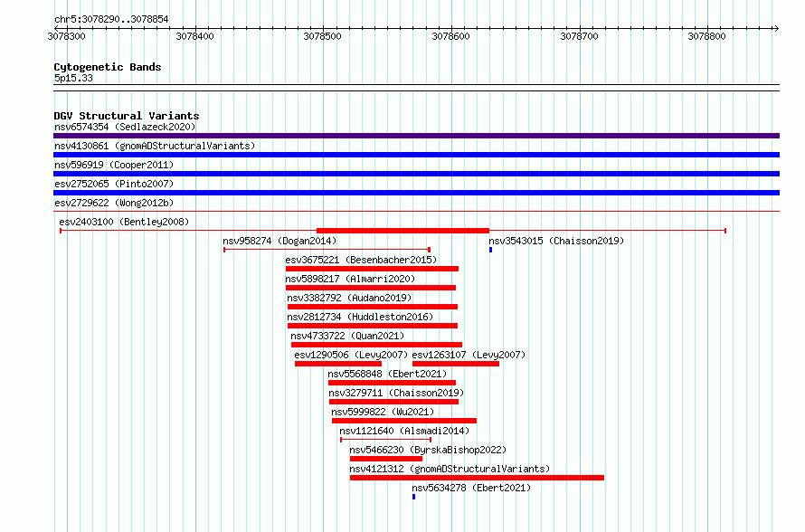Click the nsv6574354 (Sedlazeck2020) variant label
This screenshot has width=805, height=532.
click(x=125, y=127)
